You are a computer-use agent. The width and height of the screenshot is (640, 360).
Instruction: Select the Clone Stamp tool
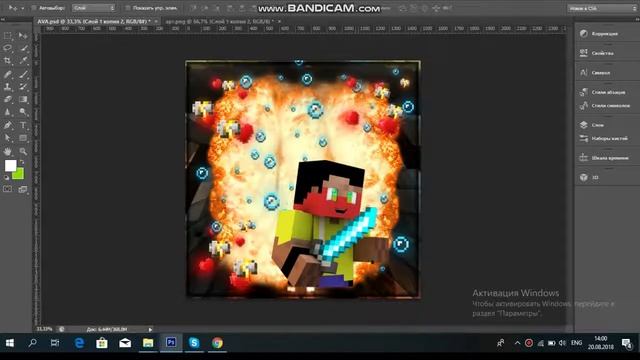coord(8,87)
